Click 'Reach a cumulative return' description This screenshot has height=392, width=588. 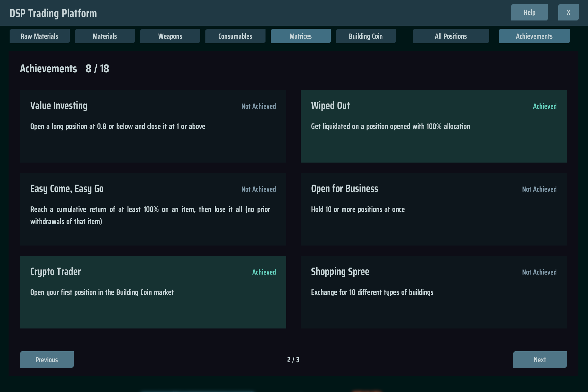150,215
